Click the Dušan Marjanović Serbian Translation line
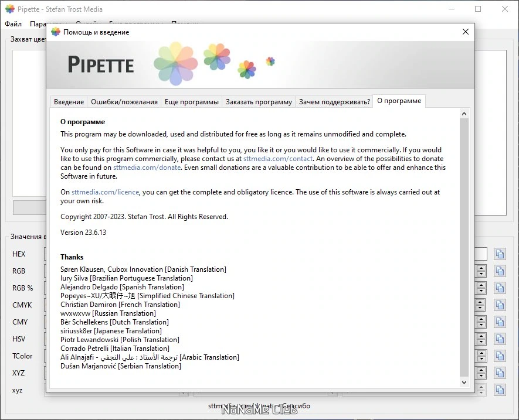Viewport: 519px width, 420px height. click(121, 366)
